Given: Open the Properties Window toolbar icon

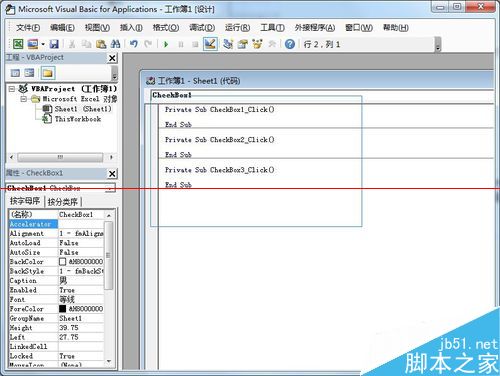Looking at the screenshot, I should pyautogui.click(x=243, y=44).
